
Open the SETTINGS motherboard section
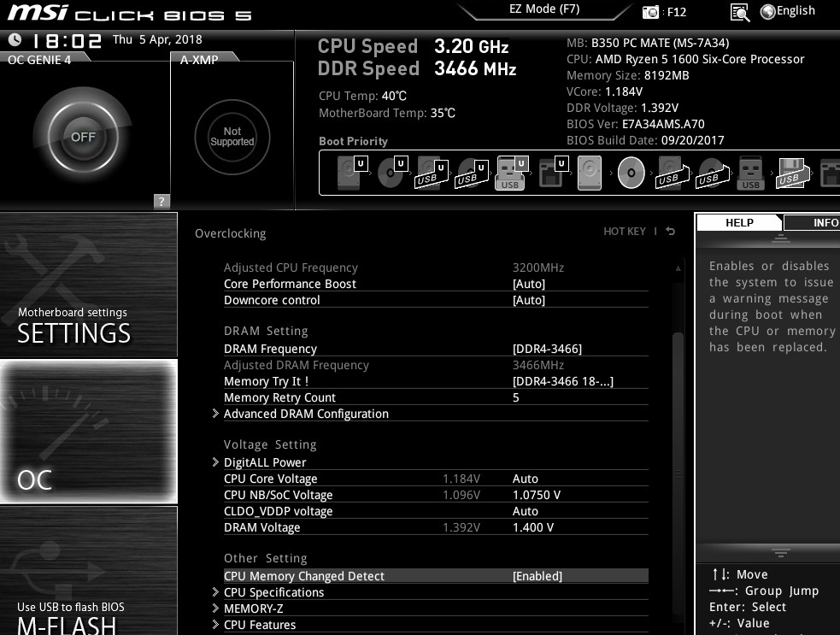coord(88,285)
